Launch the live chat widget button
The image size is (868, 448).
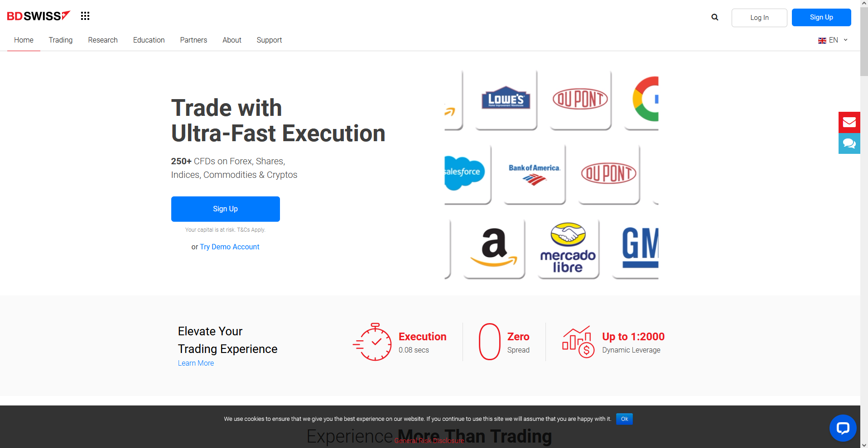click(x=843, y=428)
